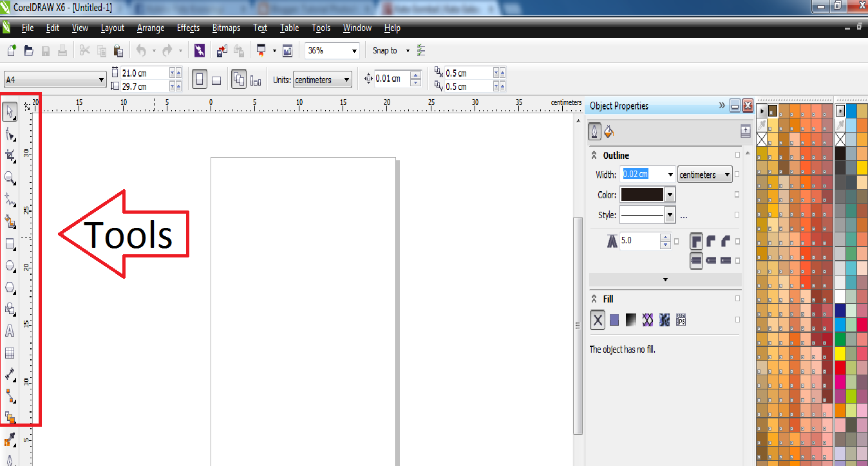Open the zoom level dropdown
Screen dimensions: 868x466
[x=354, y=50]
